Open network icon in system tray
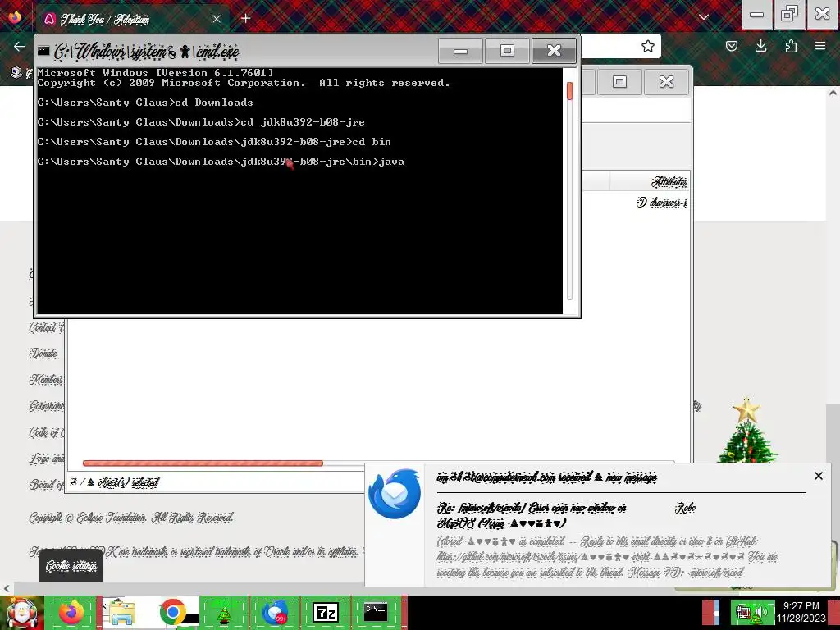840x630 pixels. click(742, 612)
